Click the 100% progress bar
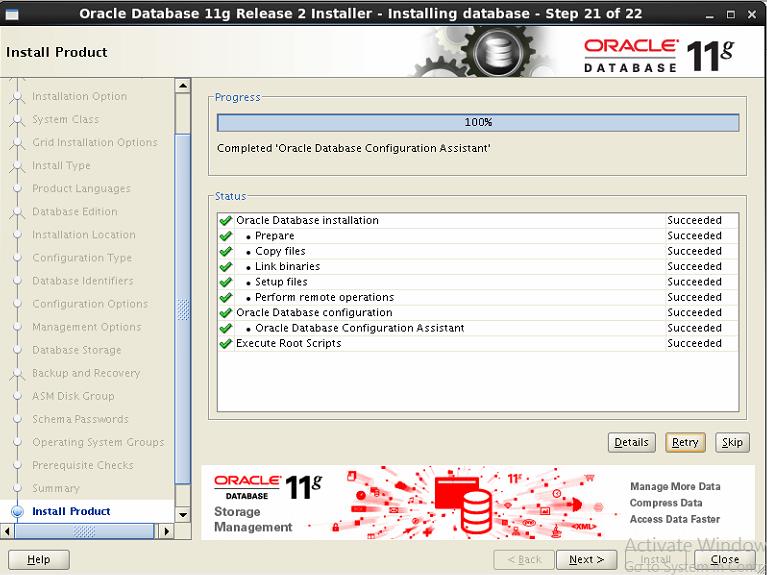767x575 pixels. tap(478, 123)
